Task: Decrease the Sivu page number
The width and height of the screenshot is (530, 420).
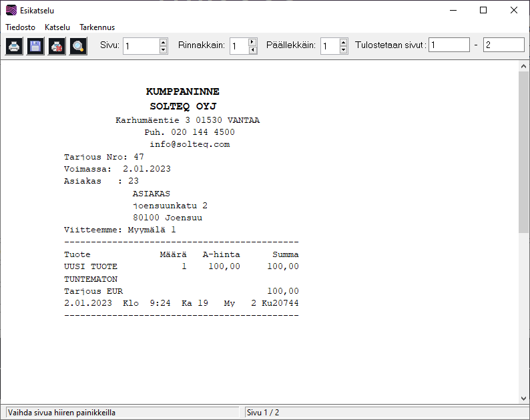Action: click(164, 49)
